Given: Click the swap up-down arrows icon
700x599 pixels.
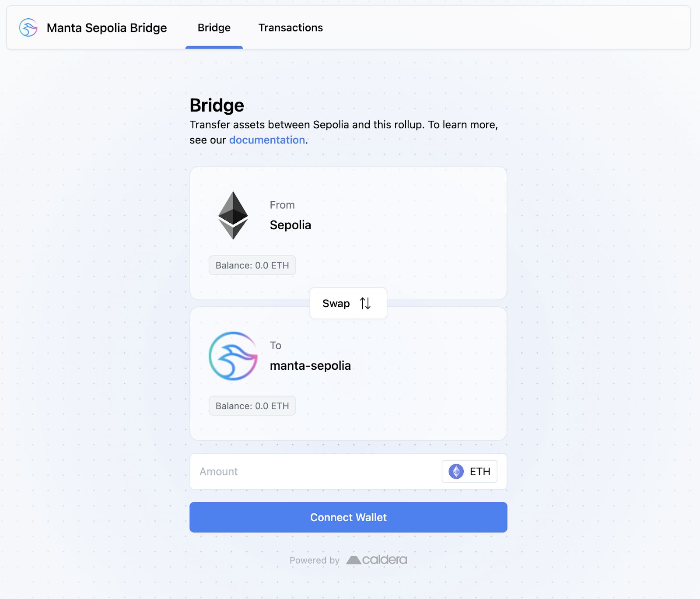Looking at the screenshot, I should (365, 303).
